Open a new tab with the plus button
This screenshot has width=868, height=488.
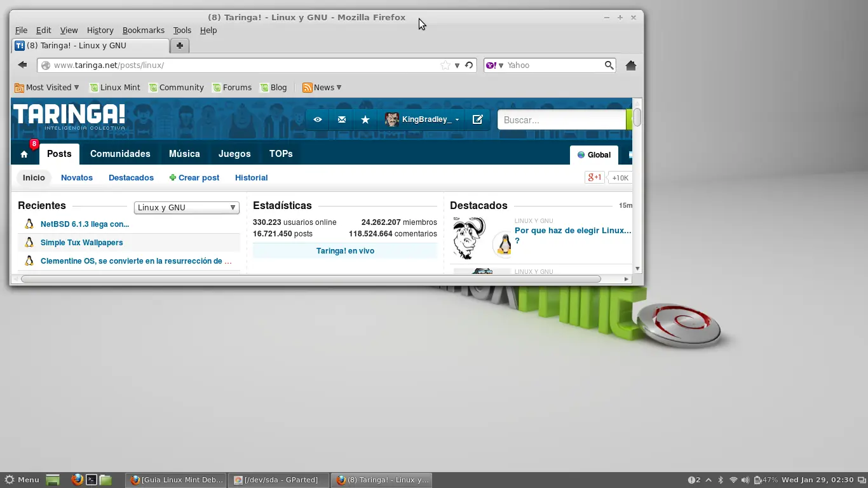coord(180,46)
